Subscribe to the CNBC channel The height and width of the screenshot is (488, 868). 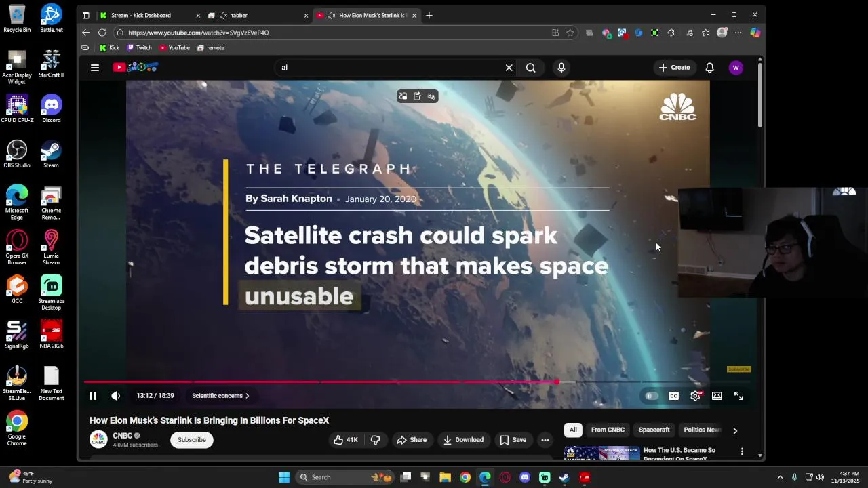(192, 440)
